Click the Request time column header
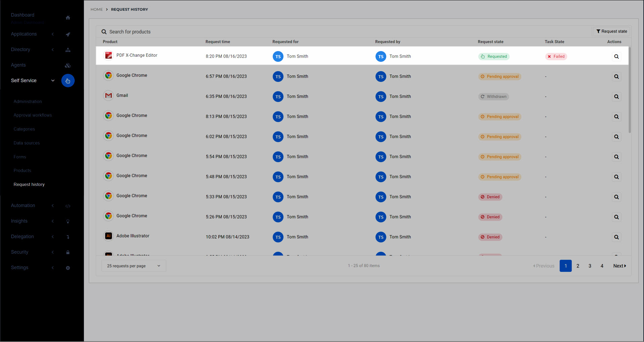The height and width of the screenshot is (342, 644). (x=218, y=42)
